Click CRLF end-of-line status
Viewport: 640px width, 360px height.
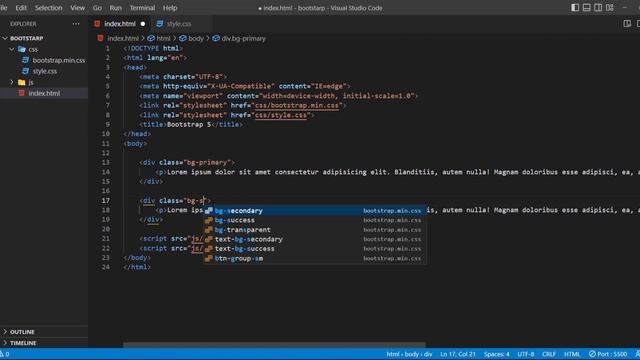click(x=549, y=354)
